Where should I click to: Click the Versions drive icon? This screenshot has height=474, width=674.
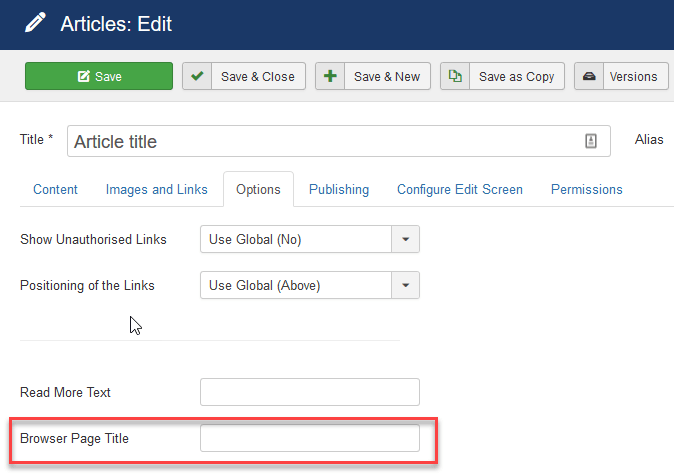(589, 76)
